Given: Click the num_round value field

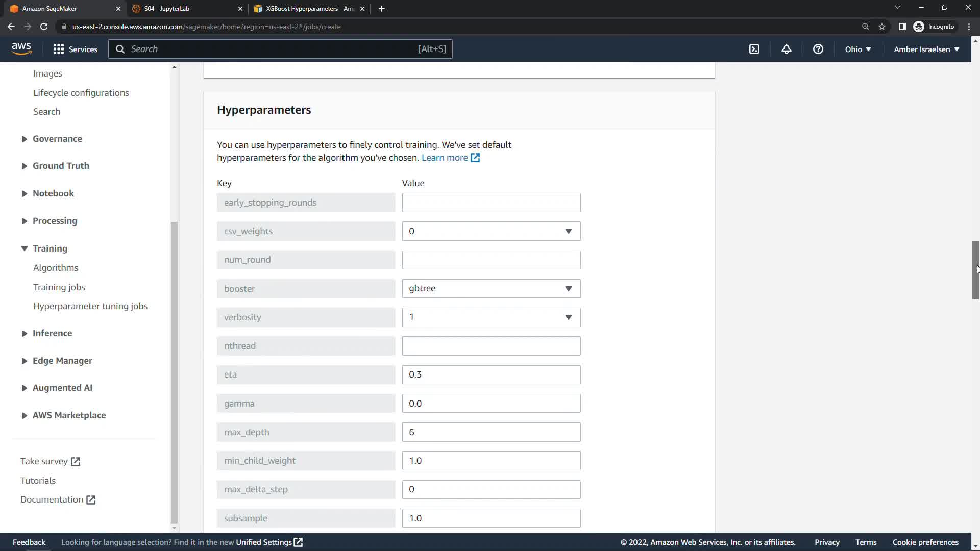Looking at the screenshot, I should tap(491, 260).
